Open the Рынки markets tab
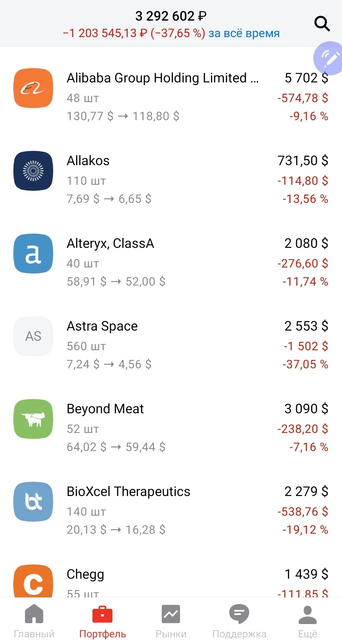The width and height of the screenshot is (342, 644). pos(171,621)
